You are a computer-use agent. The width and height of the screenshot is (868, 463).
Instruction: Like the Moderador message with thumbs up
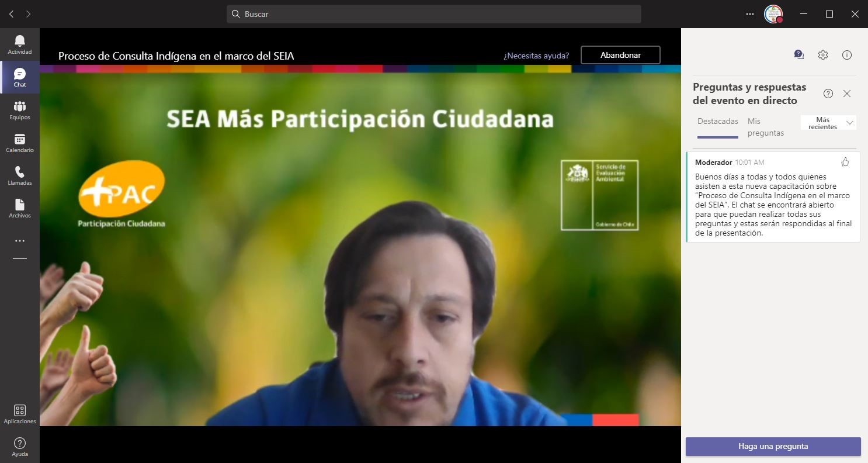click(x=845, y=162)
